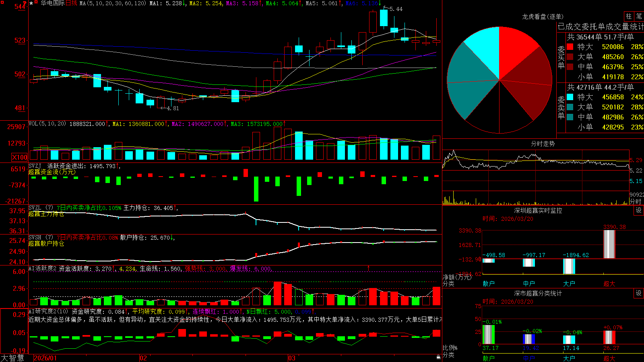
Task: Open 设 settings for 深市超赢分类统计
Action: pyautogui.click(x=639, y=293)
